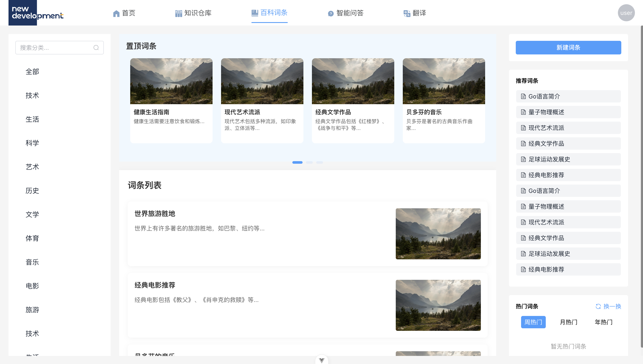
Task: Expand more content with the bottom chevron arrow
Action: 322,360
